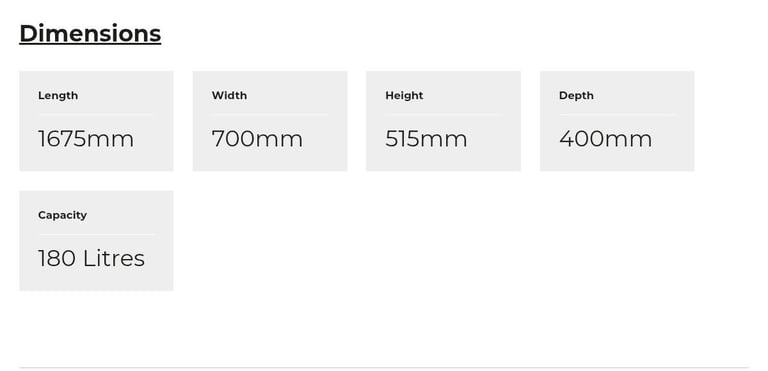This screenshot has height=371, width=768.
Task: Click the Capacity label text
Action: (62, 215)
